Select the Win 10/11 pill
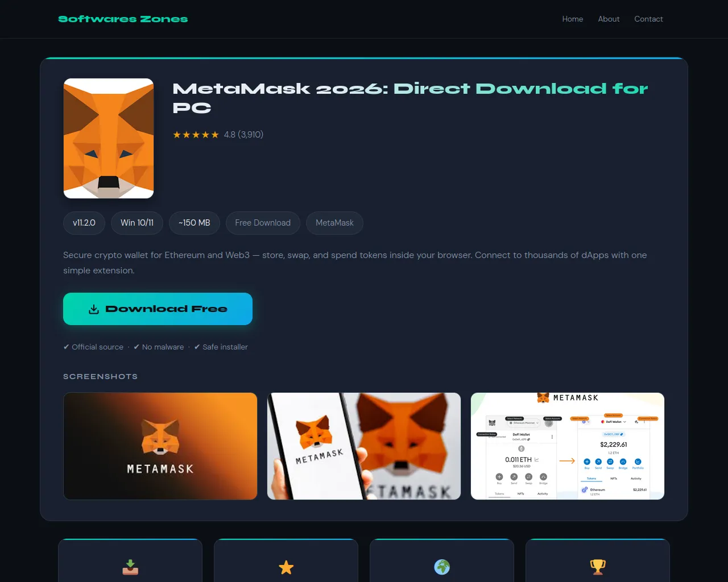The height and width of the screenshot is (582, 728). pyautogui.click(x=137, y=223)
